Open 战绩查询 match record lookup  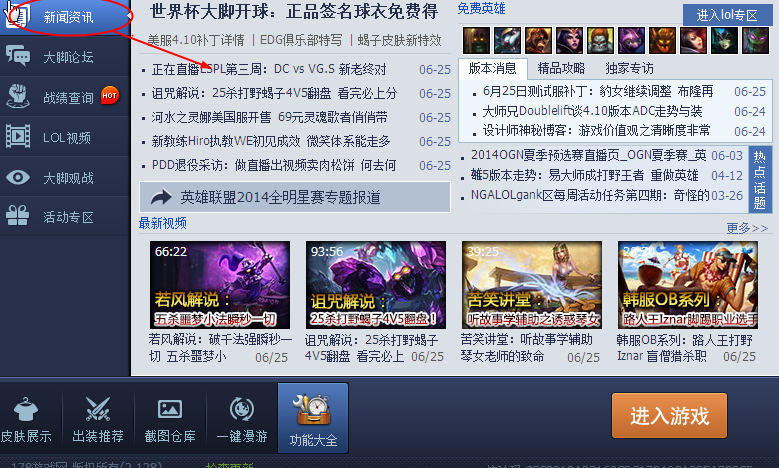65,97
